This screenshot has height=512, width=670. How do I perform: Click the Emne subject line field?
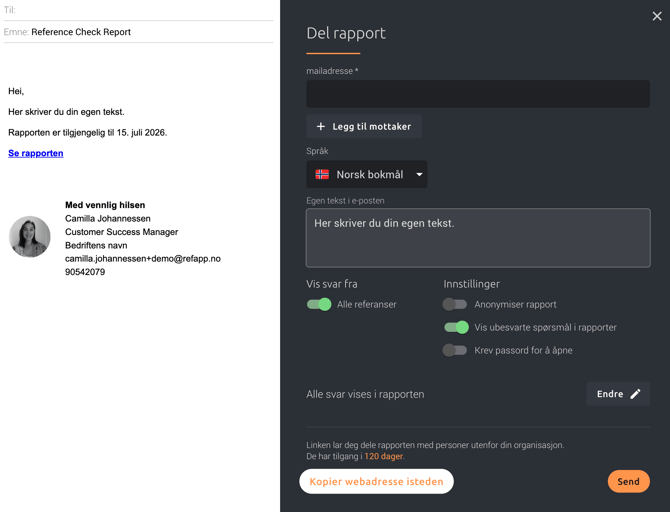150,32
